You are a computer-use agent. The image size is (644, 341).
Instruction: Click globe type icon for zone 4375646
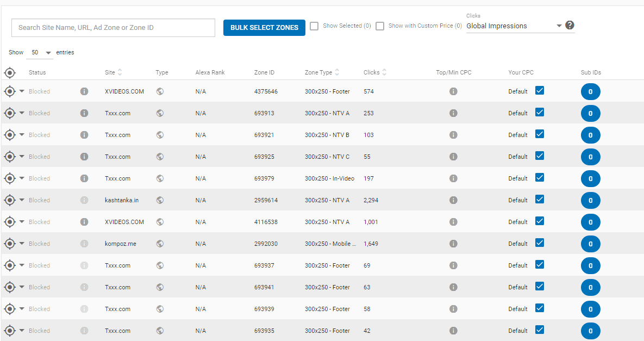click(x=160, y=91)
